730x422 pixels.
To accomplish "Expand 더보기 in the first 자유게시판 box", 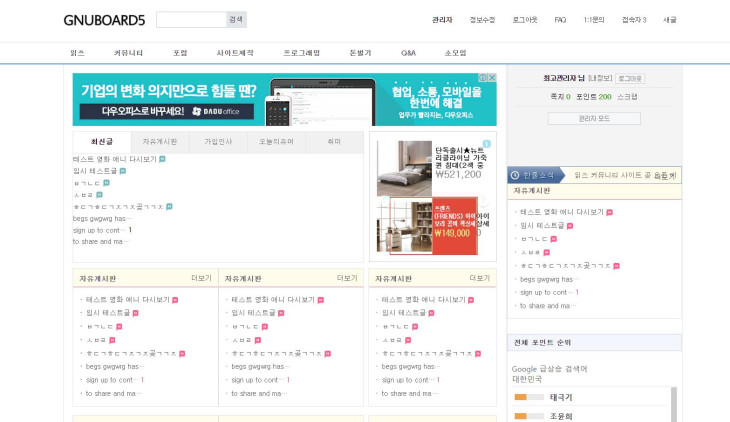I will coord(201,278).
